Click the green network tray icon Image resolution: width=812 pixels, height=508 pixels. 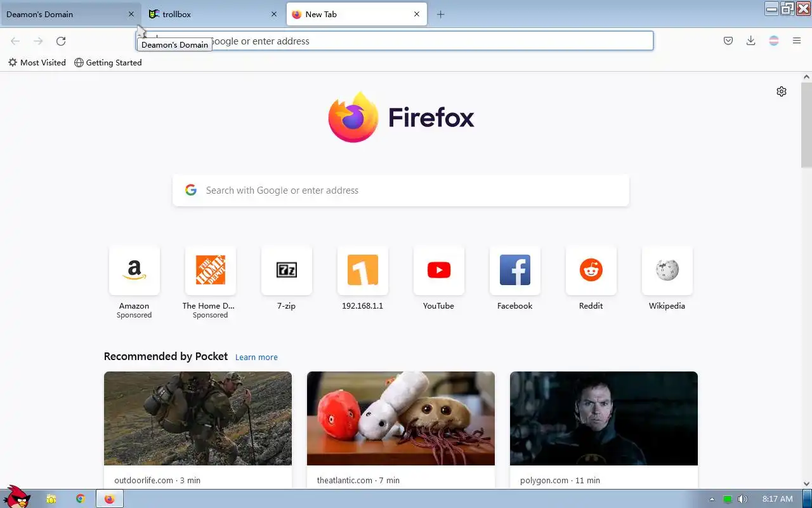(728, 499)
